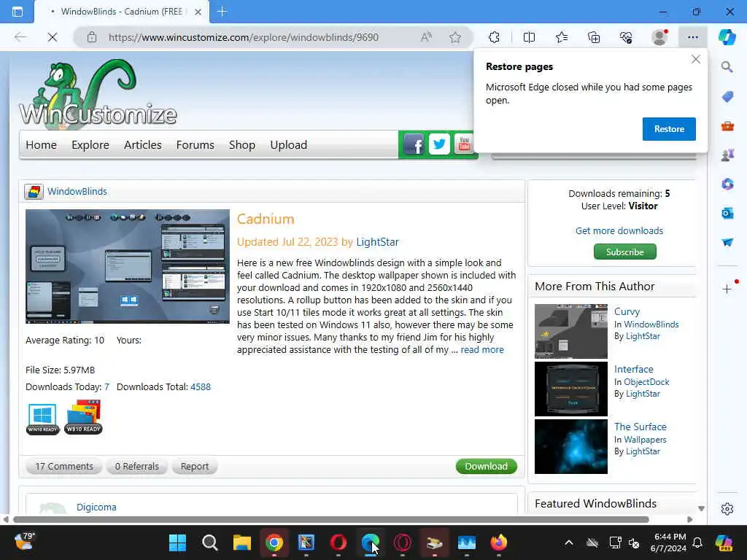Open the Extensions puzzle icon
The image size is (747, 560).
(x=494, y=37)
